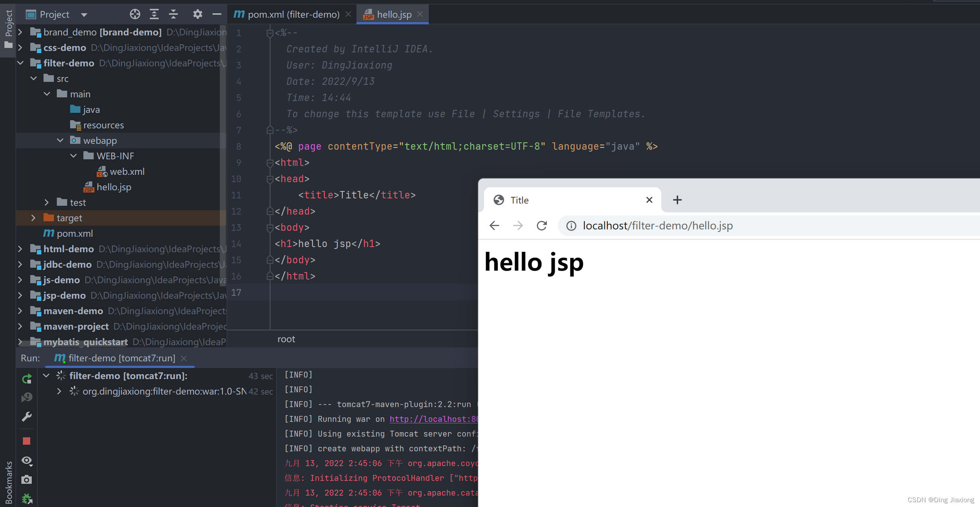Expand org.dingjiaxiong:filter-demo run node
Image resolution: width=980 pixels, height=507 pixels.
(59, 391)
